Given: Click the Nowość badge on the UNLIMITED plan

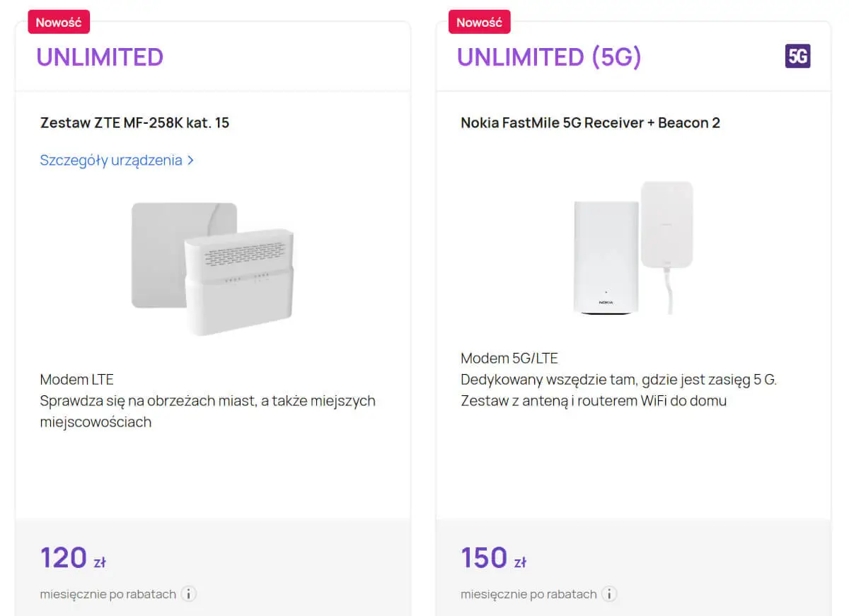Looking at the screenshot, I should (58, 22).
